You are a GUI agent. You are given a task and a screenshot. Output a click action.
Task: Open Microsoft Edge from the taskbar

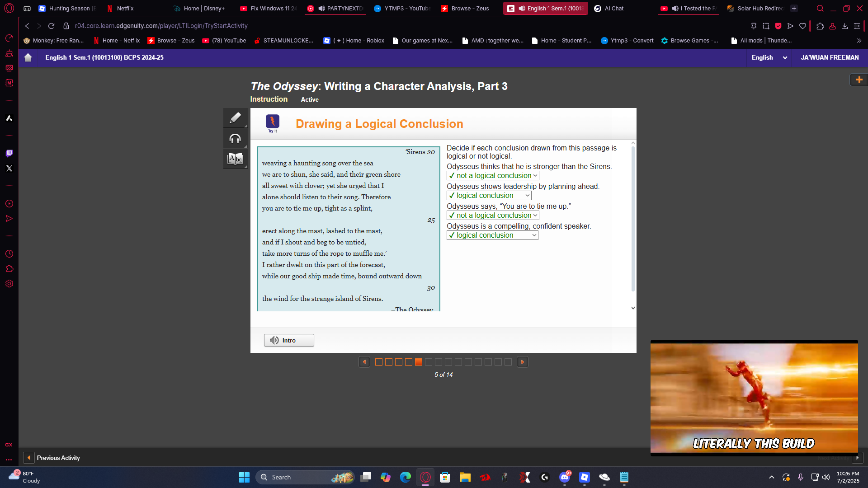click(406, 477)
